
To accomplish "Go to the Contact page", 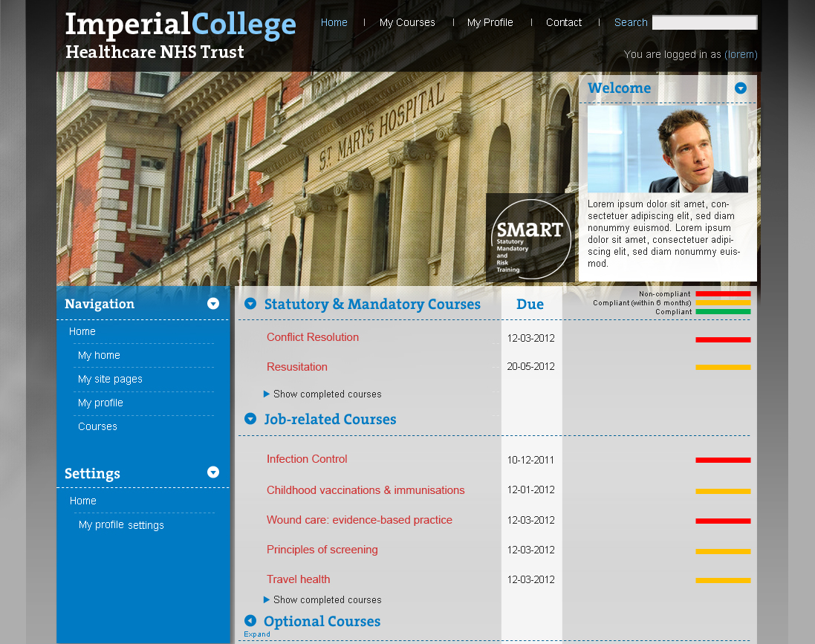I will click(564, 22).
